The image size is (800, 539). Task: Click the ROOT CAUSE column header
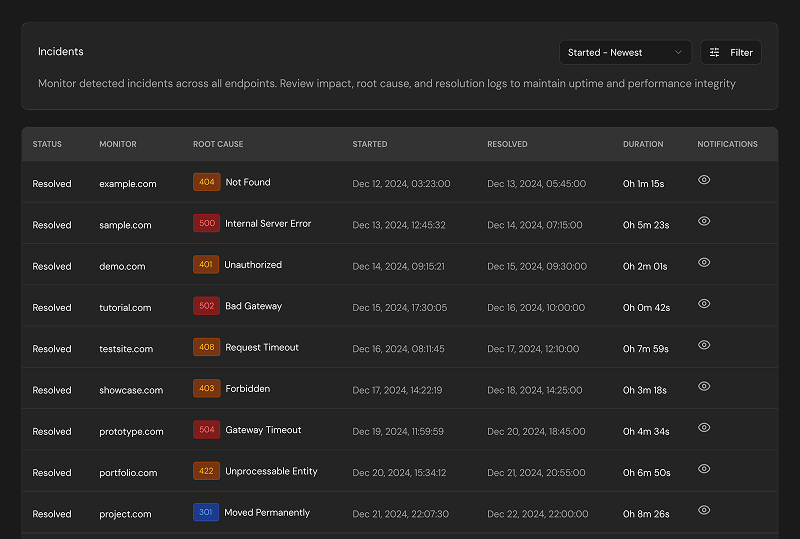click(218, 144)
